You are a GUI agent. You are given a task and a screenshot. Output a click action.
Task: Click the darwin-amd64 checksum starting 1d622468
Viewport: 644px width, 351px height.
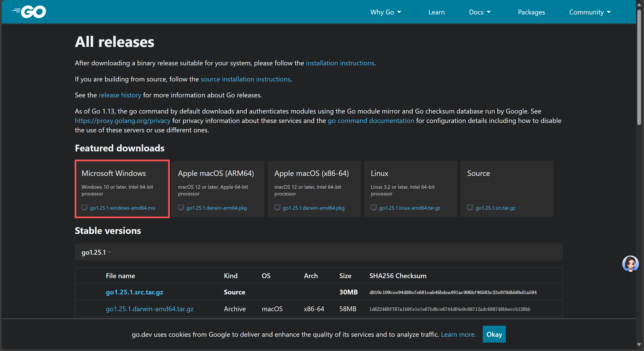450,309
